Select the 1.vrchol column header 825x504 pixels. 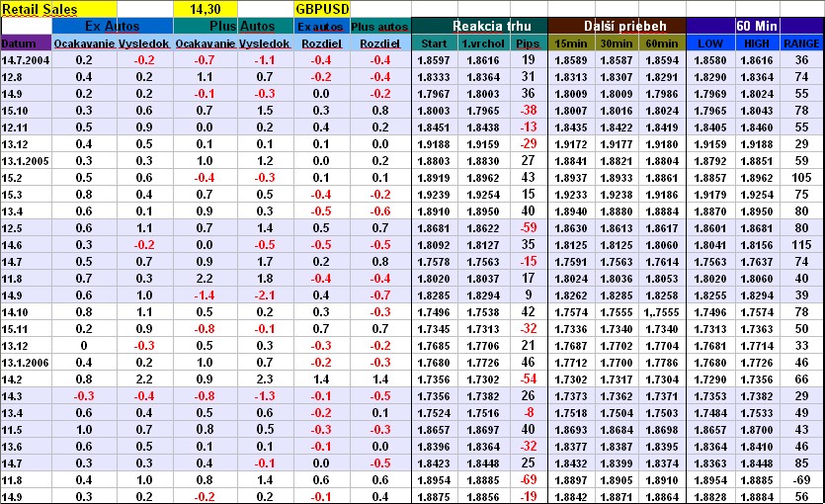(483, 43)
